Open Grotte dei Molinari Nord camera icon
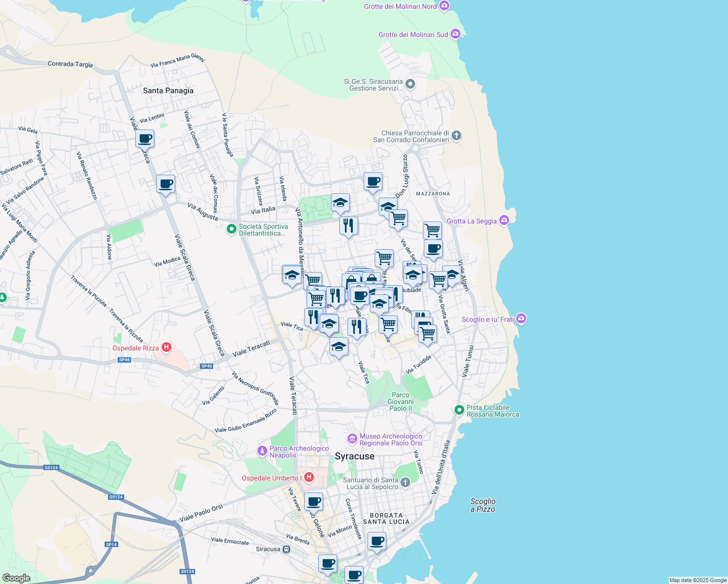728x584 pixels. 444,6
